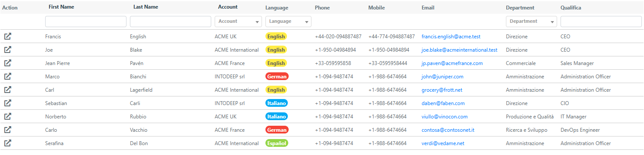Click the red German badge for Marco
Screen dimensions: 644x155
tap(277, 77)
